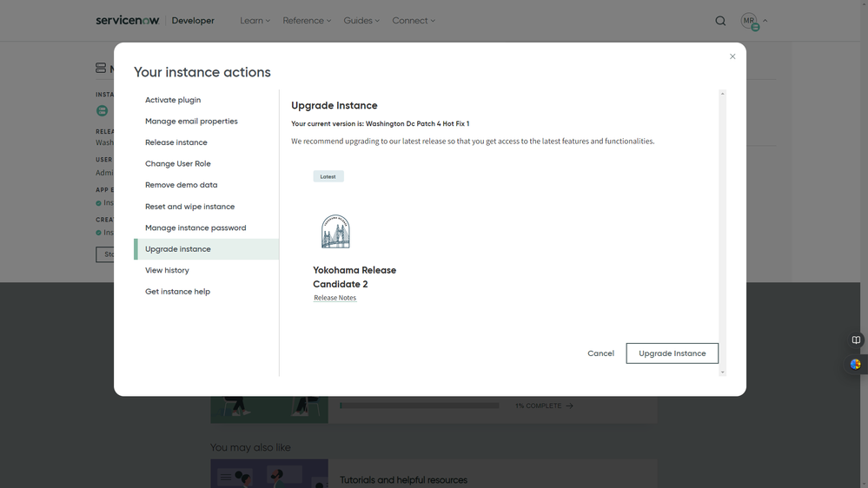The image size is (868, 488).
Task: Expand the Guides dropdown menu
Action: click(361, 21)
